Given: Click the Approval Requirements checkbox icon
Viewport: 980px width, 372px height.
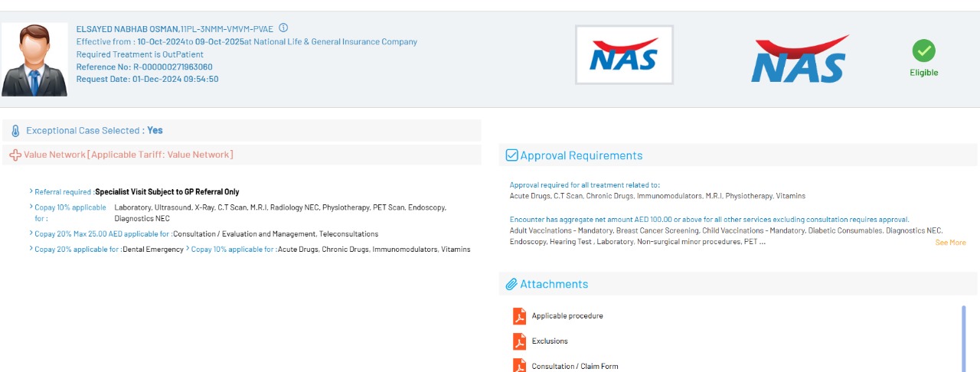Looking at the screenshot, I should point(511,155).
